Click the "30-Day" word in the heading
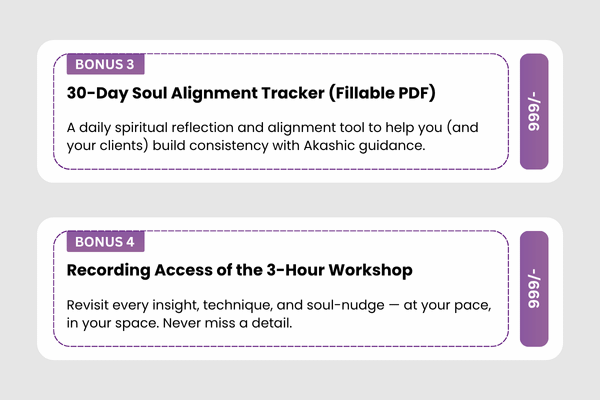The height and width of the screenshot is (400, 600). point(98,95)
